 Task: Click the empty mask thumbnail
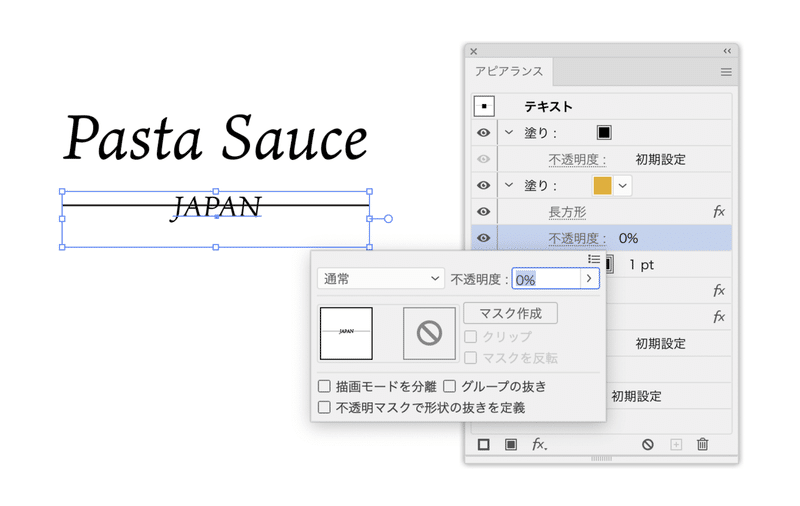[x=429, y=333]
